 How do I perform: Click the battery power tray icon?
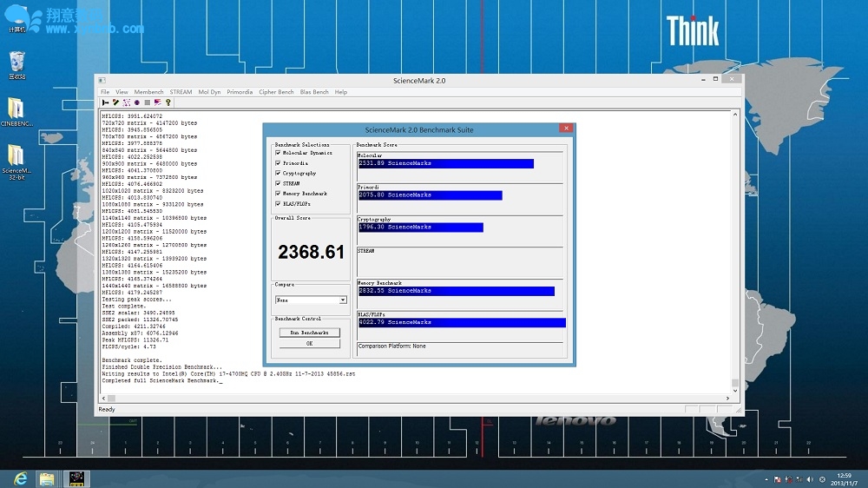[789, 479]
